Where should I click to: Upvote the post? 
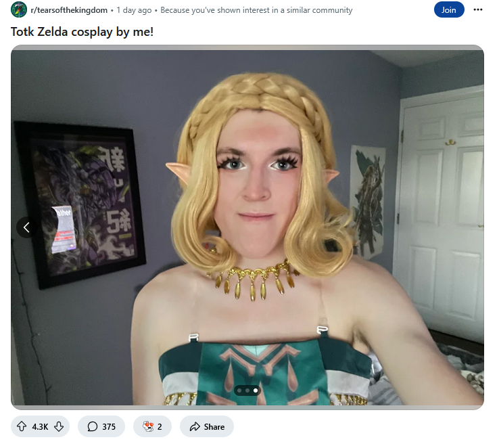point(22,426)
